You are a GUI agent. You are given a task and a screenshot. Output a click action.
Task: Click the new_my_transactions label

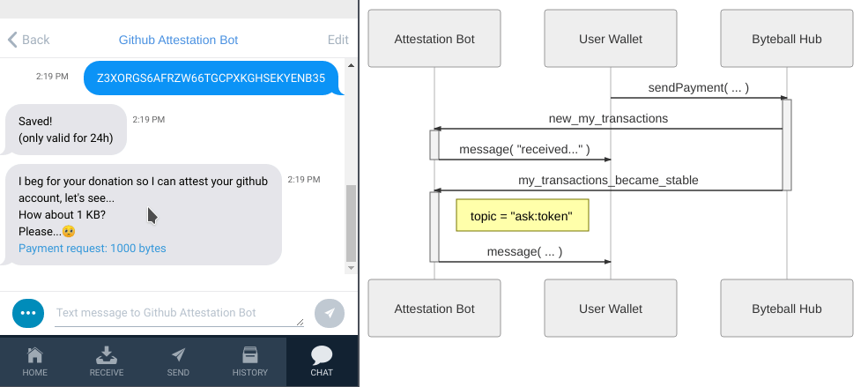pos(608,118)
